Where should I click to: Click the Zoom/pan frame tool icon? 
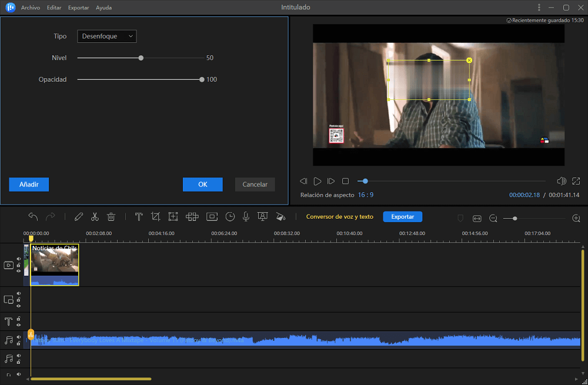[173, 217]
